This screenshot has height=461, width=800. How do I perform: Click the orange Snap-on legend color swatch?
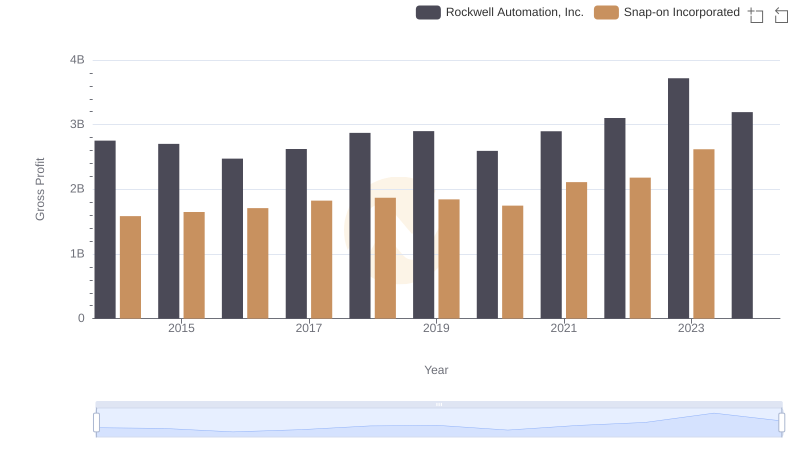[x=606, y=12]
